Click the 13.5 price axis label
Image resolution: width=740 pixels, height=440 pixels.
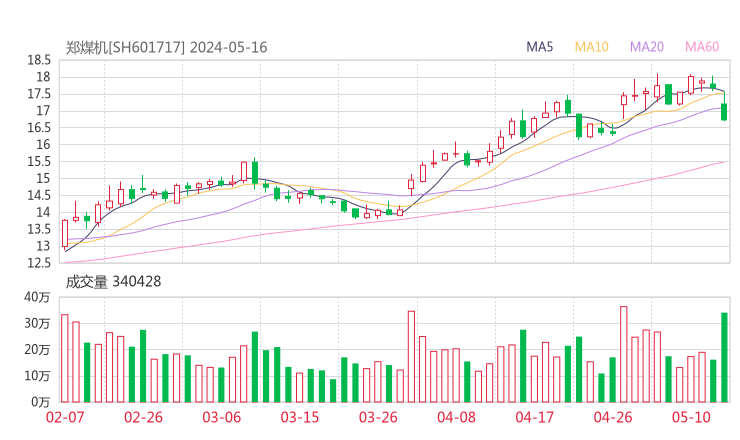point(39,229)
